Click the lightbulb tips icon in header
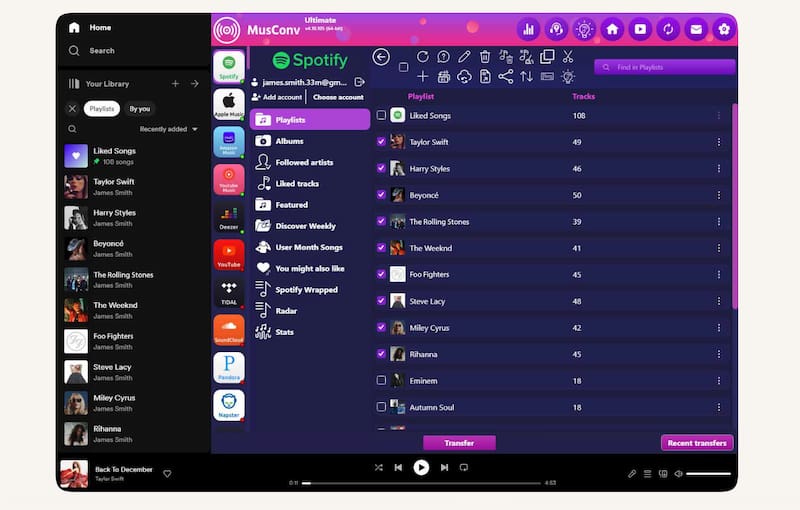 (584, 30)
